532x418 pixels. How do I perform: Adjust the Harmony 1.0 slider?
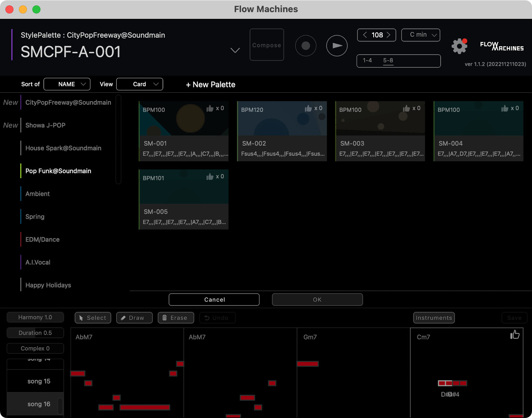tap(35, 317)
